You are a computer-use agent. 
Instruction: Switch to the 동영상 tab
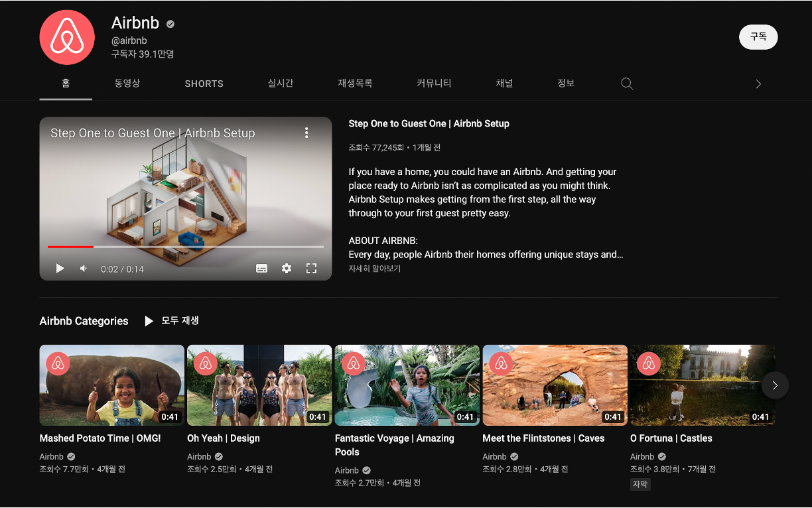click(127, 84)
